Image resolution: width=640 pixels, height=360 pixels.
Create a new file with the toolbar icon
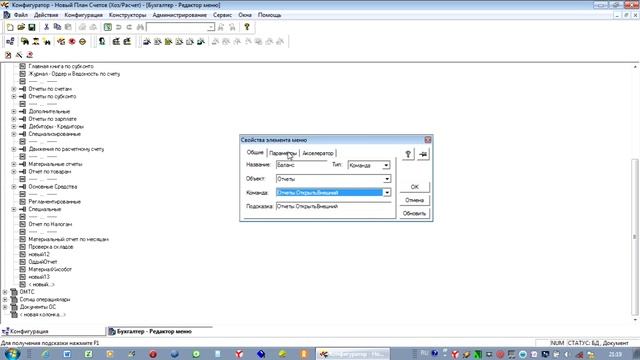[x=10, y=27]
